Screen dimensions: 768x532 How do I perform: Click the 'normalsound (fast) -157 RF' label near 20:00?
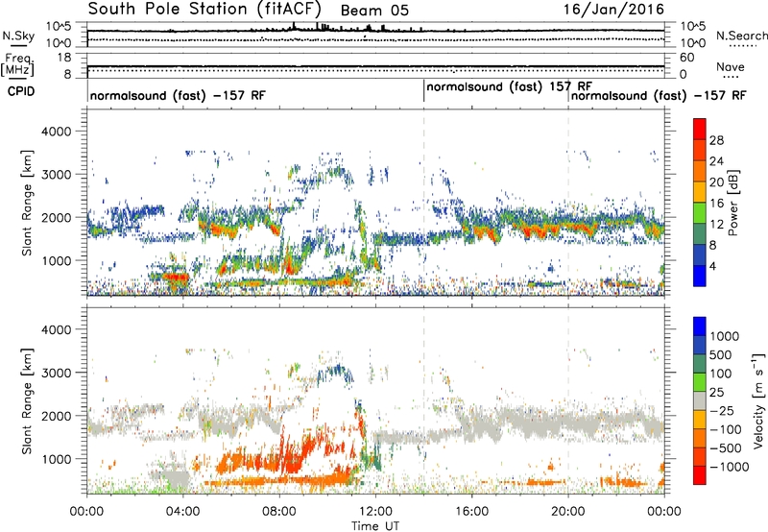click(659, 95)
